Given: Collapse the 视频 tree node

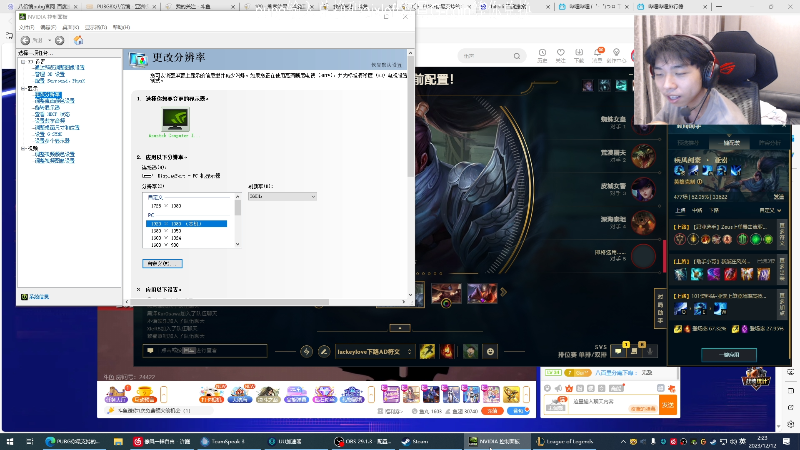Looking at the screenshot, I should click(x=23, y=148).
